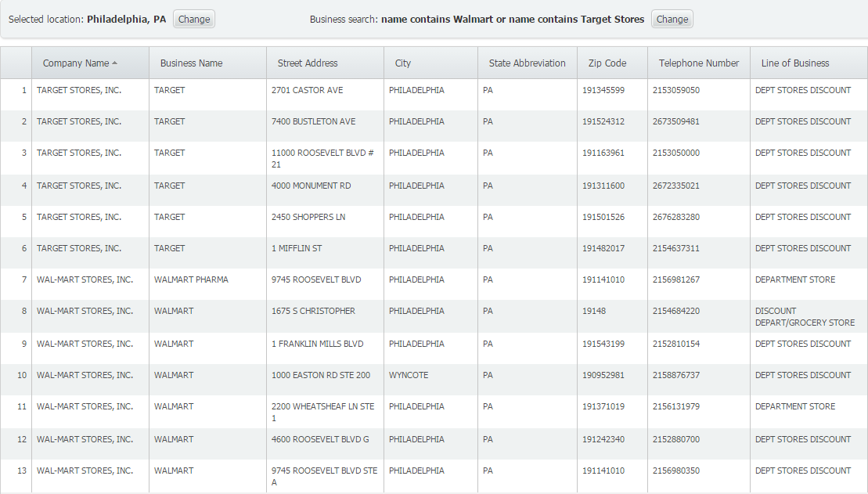Select the 7400 Bustleton Ave Target row
868x494 pixels.
tap(313, 122)
